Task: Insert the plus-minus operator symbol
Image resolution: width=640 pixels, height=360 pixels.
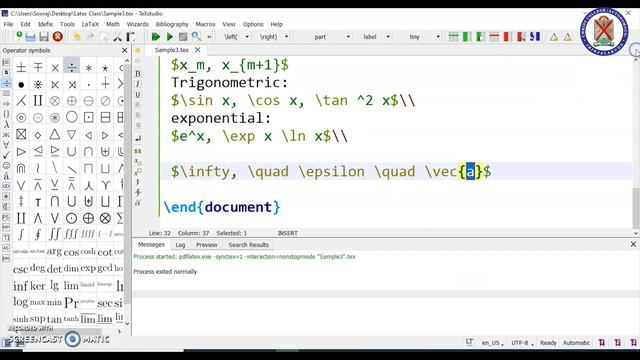Action: pos(21,67)
